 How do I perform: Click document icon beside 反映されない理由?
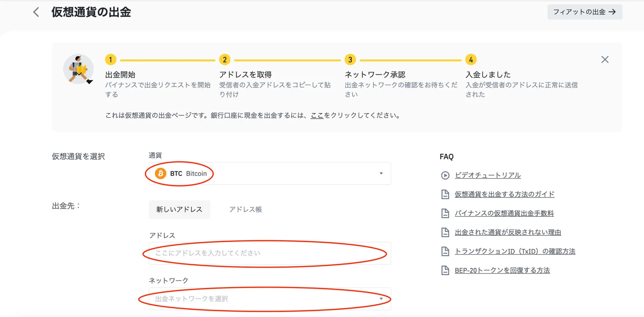pyautogui.click(x=445, y=232)
